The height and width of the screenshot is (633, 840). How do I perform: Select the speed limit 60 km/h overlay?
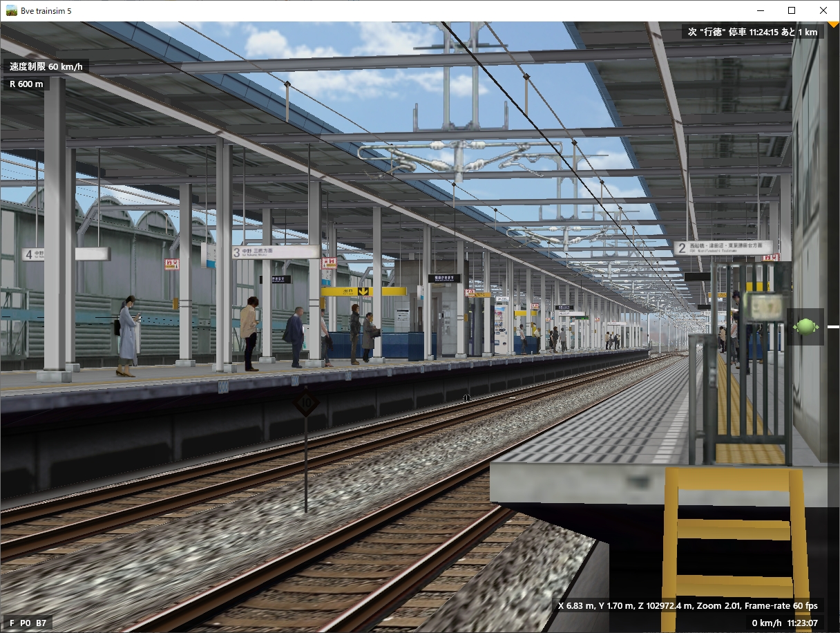pos(46,67)
